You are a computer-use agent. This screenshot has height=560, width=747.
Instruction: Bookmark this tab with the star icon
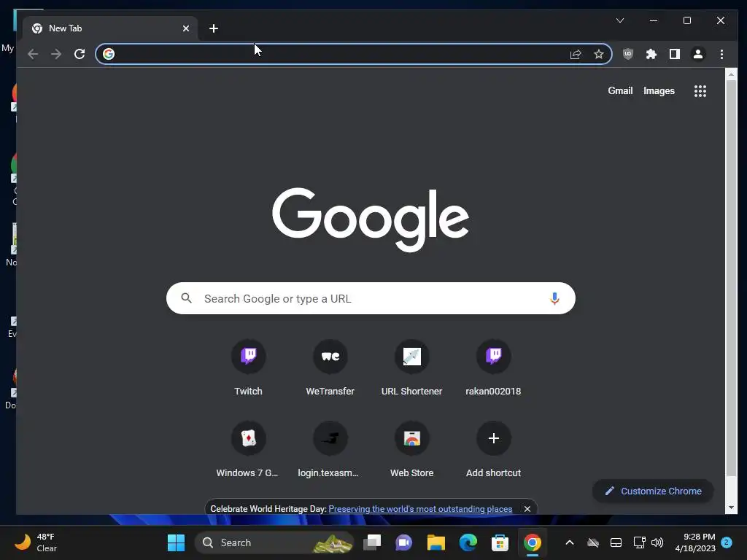(599, 54)
